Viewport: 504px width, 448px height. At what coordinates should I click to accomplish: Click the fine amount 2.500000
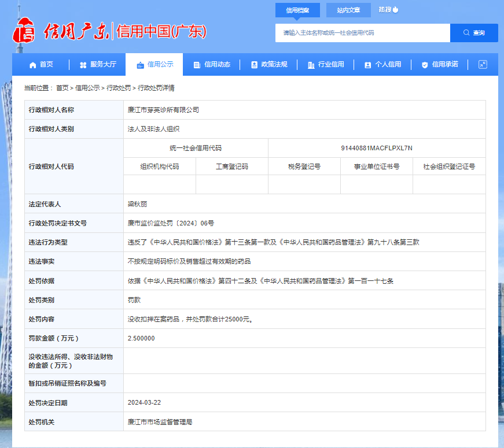tap(141, 338)
